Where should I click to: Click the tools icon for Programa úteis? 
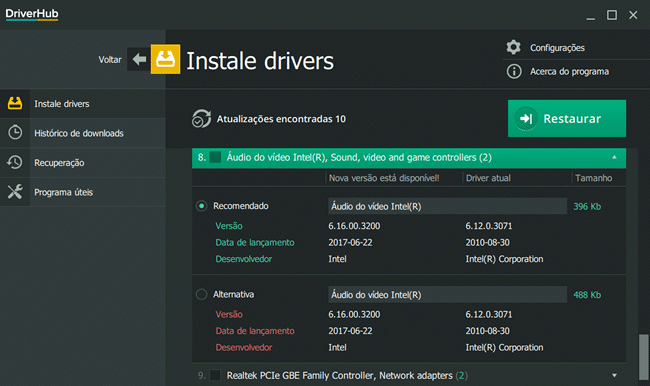pyautogui.click(x=15, y=192)
